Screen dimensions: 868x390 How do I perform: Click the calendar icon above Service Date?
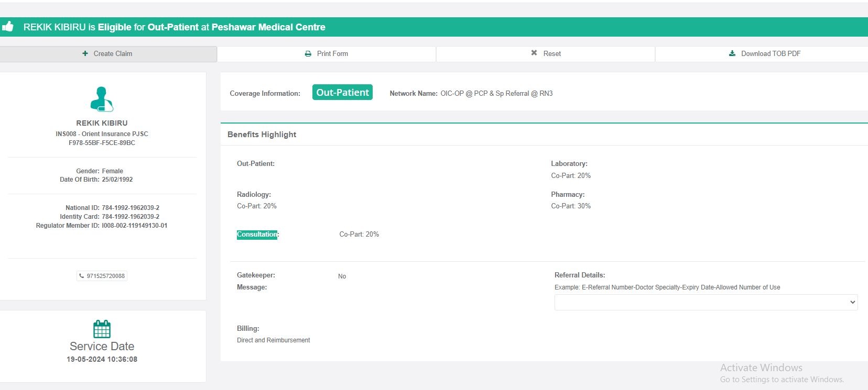[102, 329]
